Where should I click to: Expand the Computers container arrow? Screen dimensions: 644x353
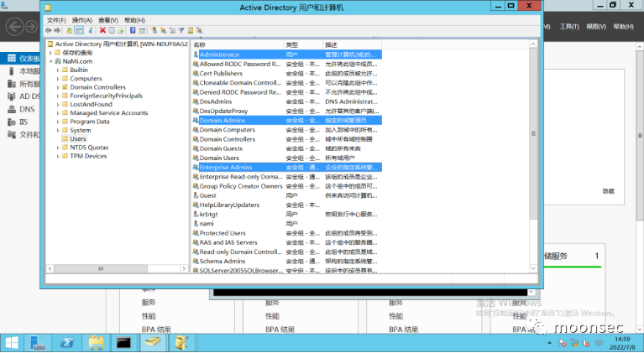pos(58,79)
